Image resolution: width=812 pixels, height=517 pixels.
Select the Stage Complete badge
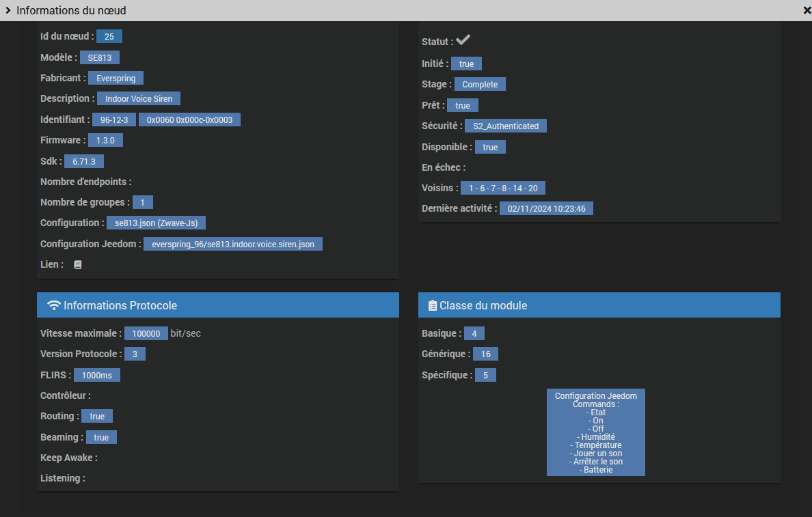click(480, 85)
